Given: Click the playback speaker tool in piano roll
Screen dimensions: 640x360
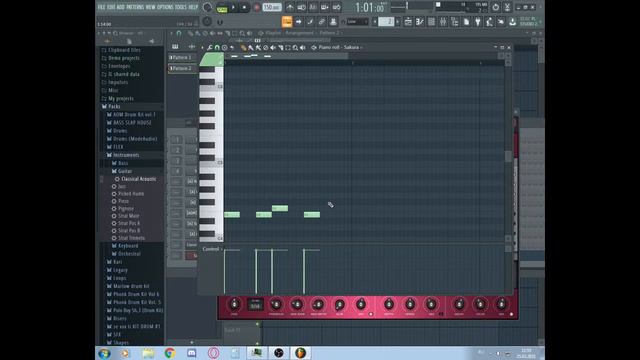Looking at the screenshot, I should [302, 48].
